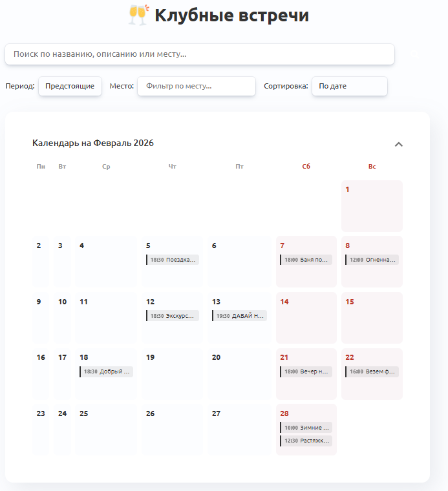
Task: Open the 10:00 Зимние event on February 28
Action: [306, 427]
